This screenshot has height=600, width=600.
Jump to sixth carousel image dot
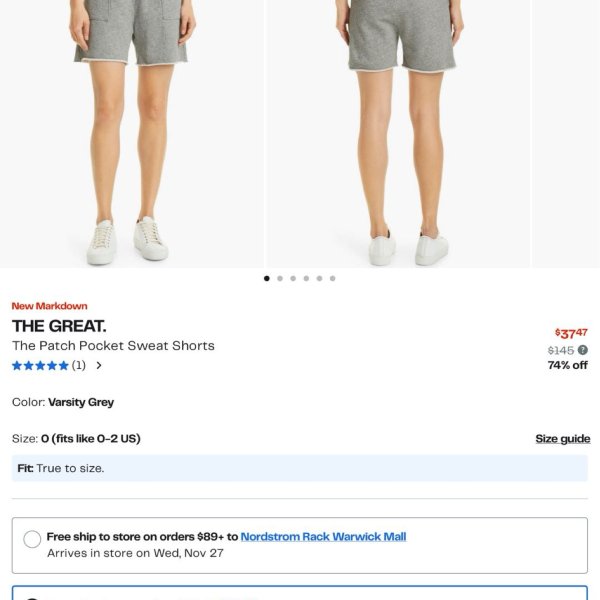[x=333, y=278]
